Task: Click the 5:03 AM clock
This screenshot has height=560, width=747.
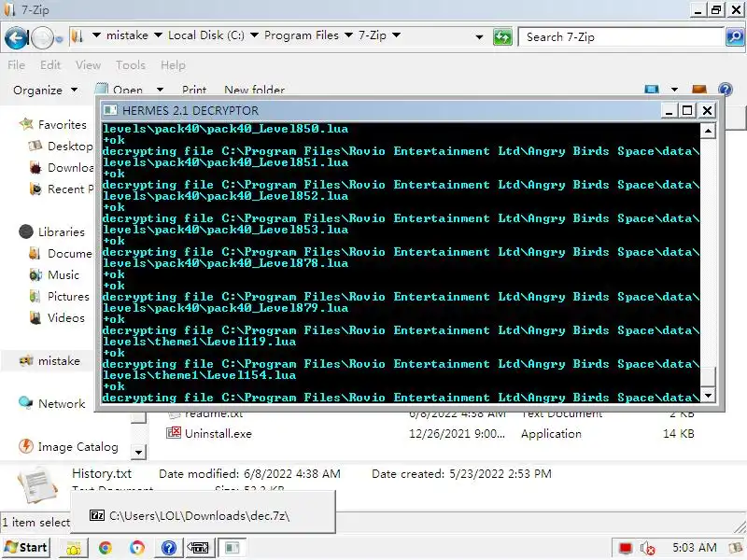Action: 694,548
